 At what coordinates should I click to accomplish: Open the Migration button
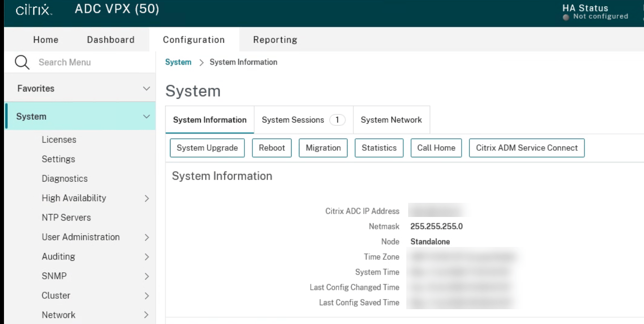pos(323,148)
